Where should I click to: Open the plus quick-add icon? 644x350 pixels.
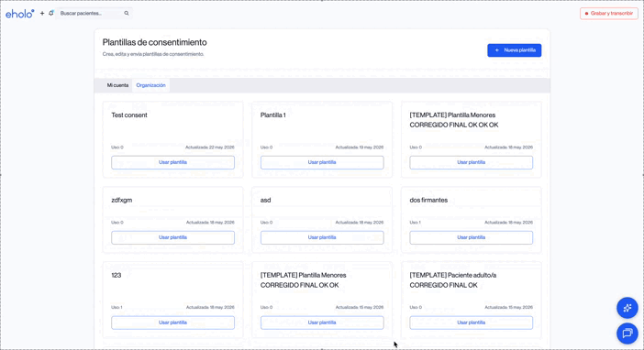point(42,13)
